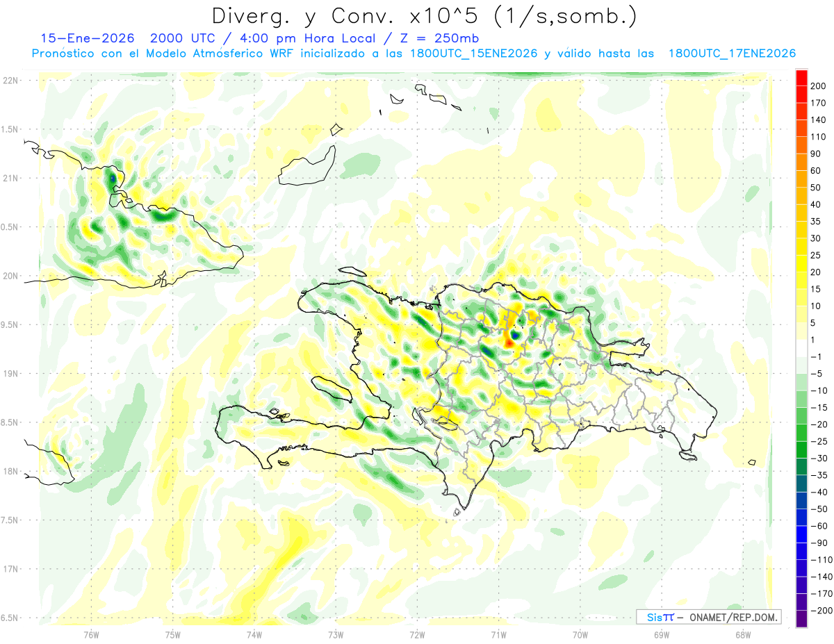
Task: Click the '-170' colorbar value
Action: point(821,594)
